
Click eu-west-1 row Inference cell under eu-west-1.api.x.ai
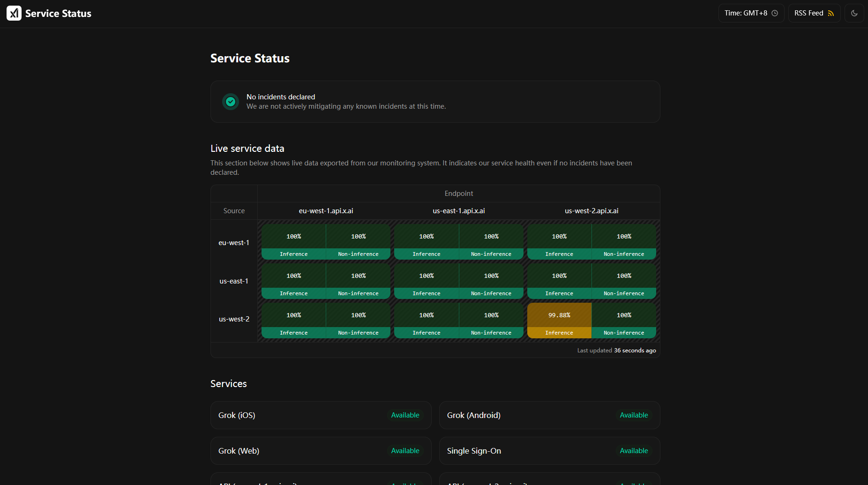coord(294,242)
